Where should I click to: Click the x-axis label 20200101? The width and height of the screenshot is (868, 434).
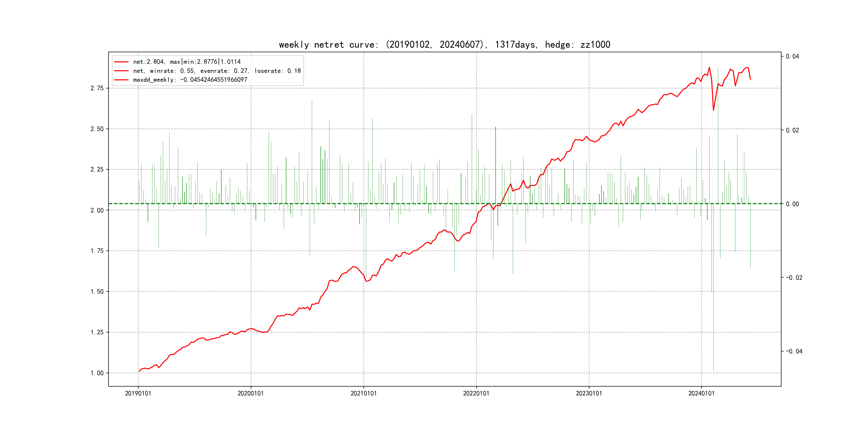[x=251, y=393]
